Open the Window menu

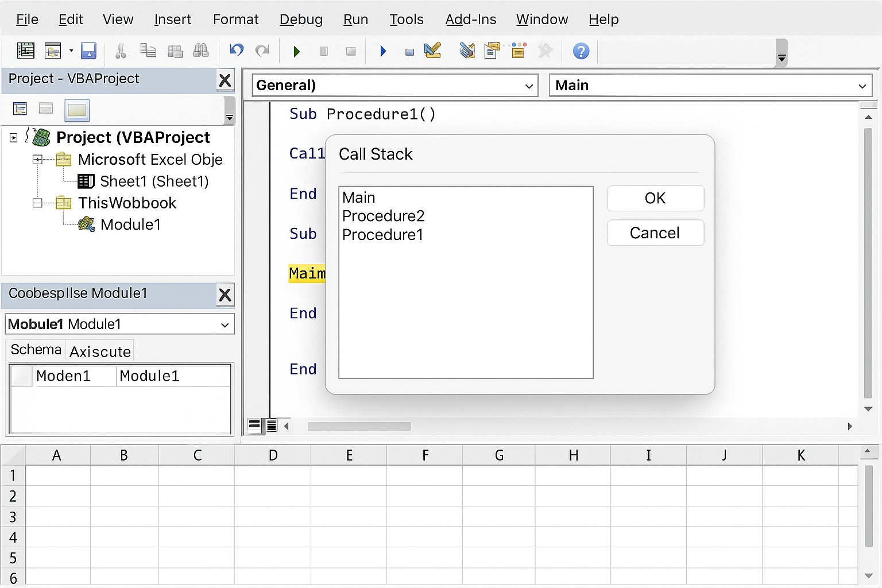[541, 20]
